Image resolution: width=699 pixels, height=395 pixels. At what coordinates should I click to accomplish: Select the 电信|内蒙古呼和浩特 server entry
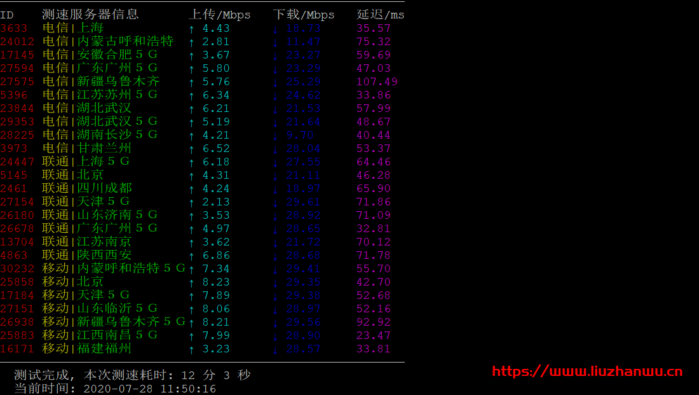pos(107,41)
